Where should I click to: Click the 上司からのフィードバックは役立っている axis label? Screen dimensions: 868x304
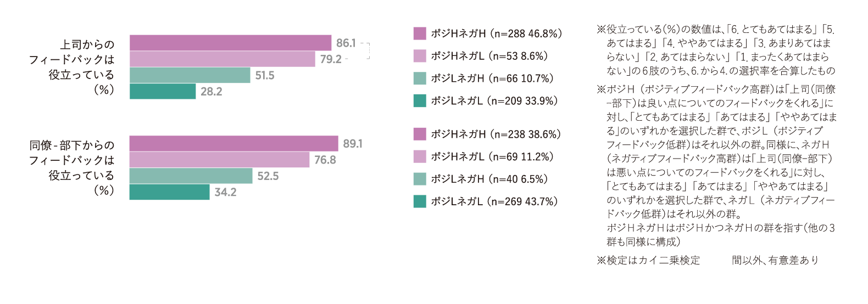[71, 67]
